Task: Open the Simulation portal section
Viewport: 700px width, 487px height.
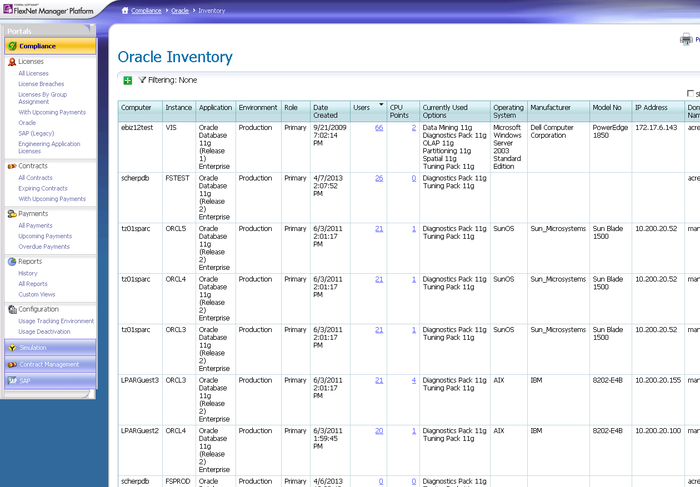Action: (33, 348)
